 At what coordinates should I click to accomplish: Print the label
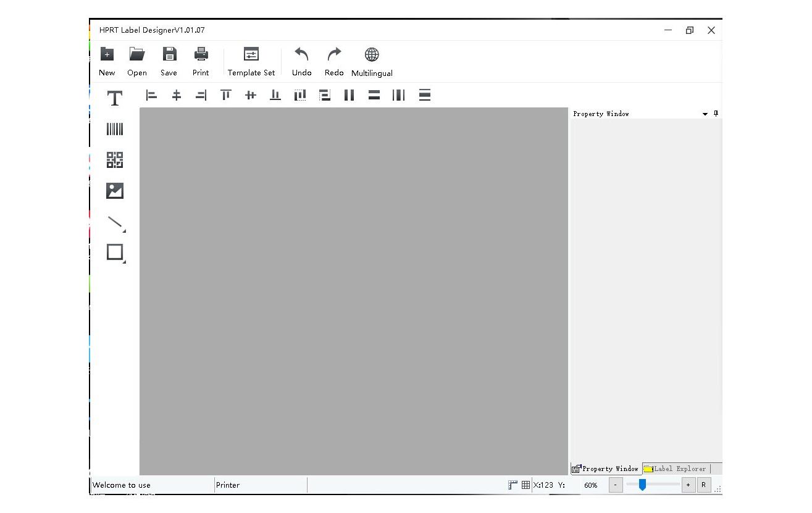(201, 62)
